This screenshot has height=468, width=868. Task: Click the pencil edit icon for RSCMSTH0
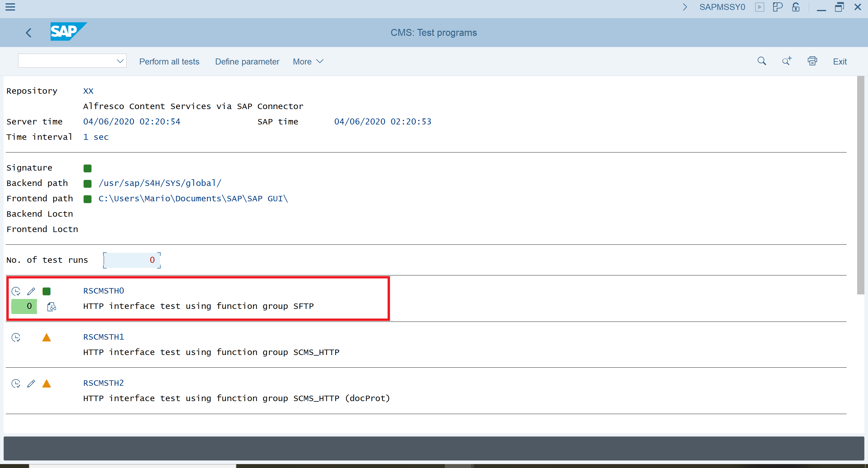pos(31,291)
